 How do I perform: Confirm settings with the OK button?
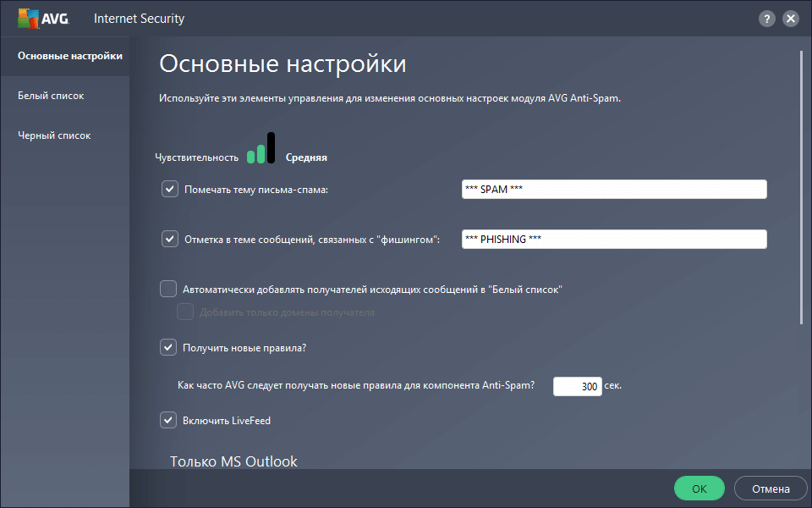click(x=698, y=488)
